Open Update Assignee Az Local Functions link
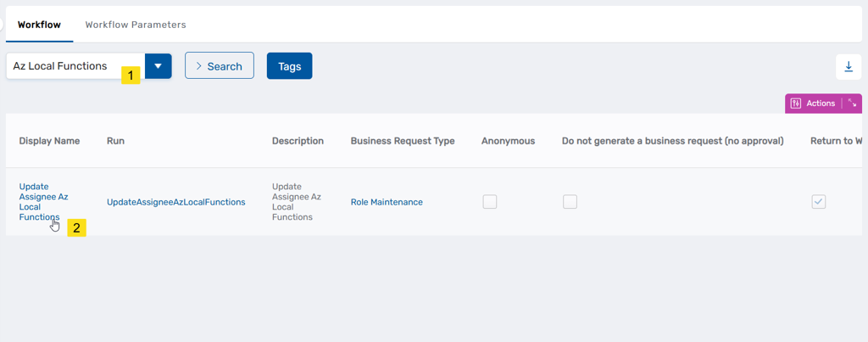868x342 pixels. coord(43,202)
